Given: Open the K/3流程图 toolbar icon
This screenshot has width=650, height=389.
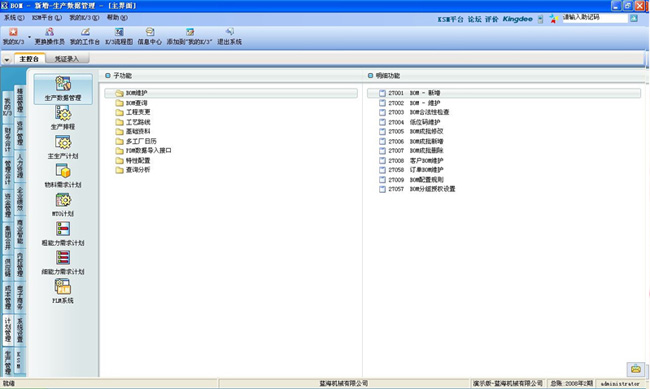Looking at the screenshot, I should [119, 36].
